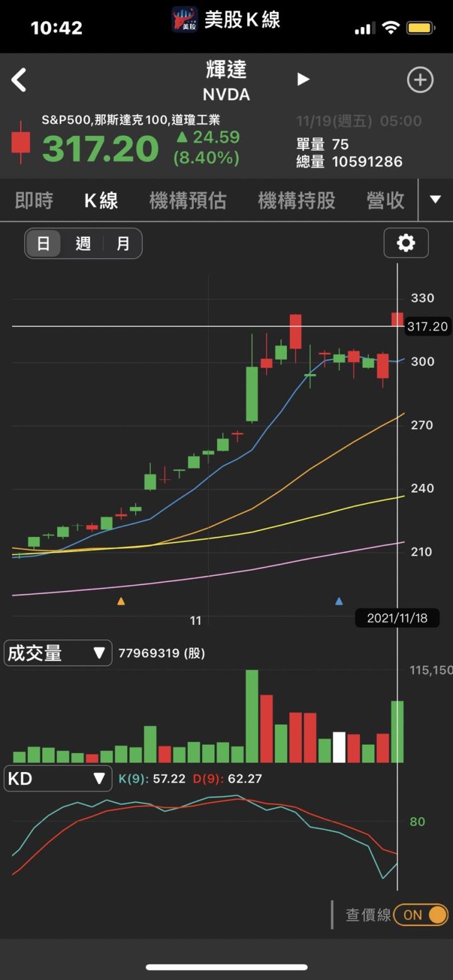
Task: Check the battery icon in status bar
Action: [420, 28]
